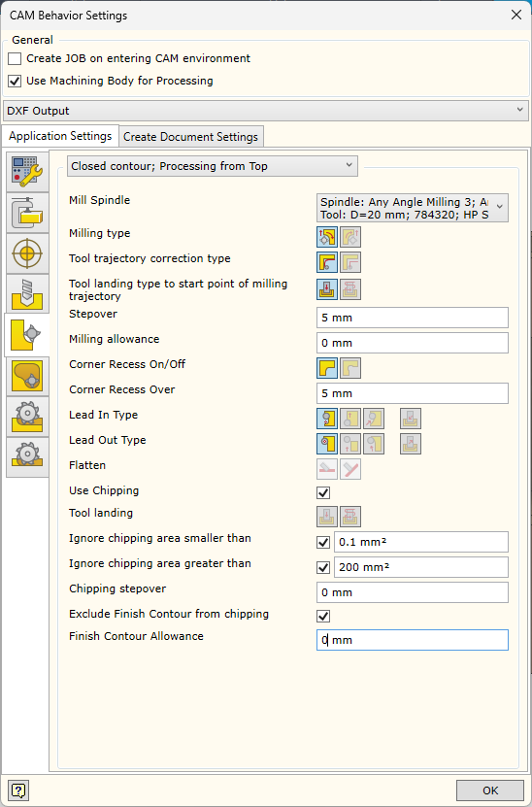This screenshot has width=532, height=807.
Task: Toggle the Use Chipping checkbox
Action: coord(323,493)
